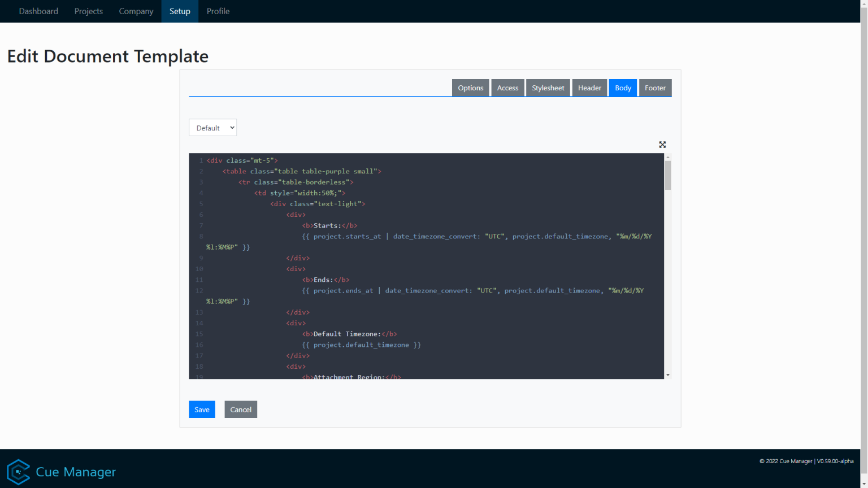Viewport: 868px width, 488px height.
Task: Expand the code editor to fullscreen
Action: click(662, 145)
